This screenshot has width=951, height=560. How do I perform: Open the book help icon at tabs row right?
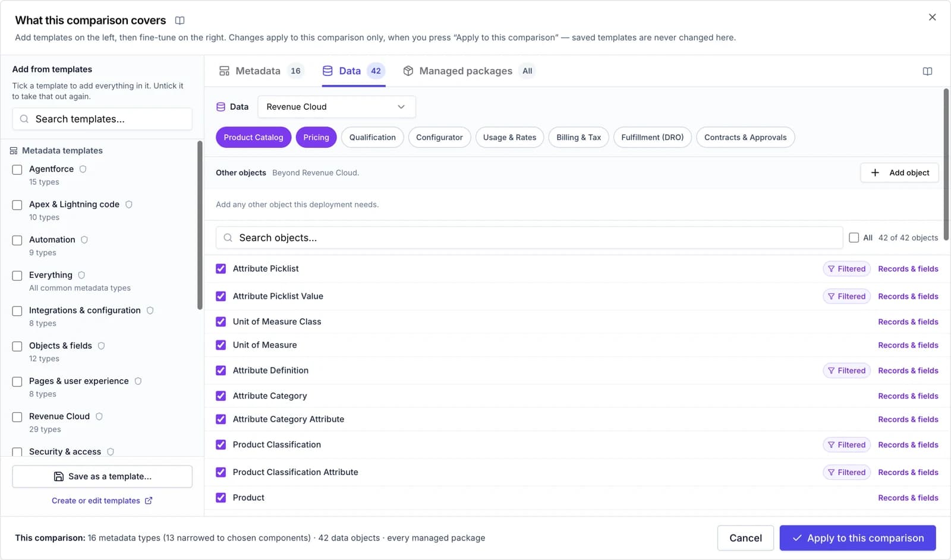pyautogui.click(x=927, y=71)
